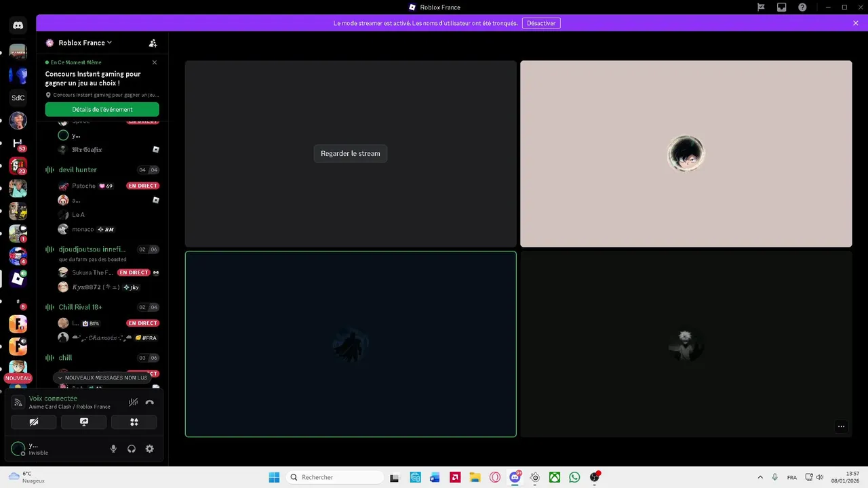Show hidden system tray icons
Image resolution: width=868 pixels, height=488 pixels.
point(760,477)
